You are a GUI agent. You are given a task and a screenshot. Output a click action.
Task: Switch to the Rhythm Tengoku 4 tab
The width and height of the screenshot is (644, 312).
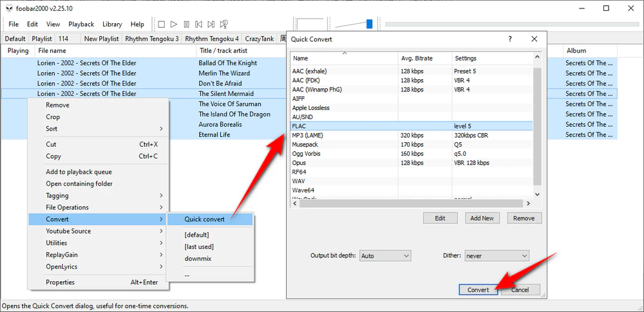(212, 39)
